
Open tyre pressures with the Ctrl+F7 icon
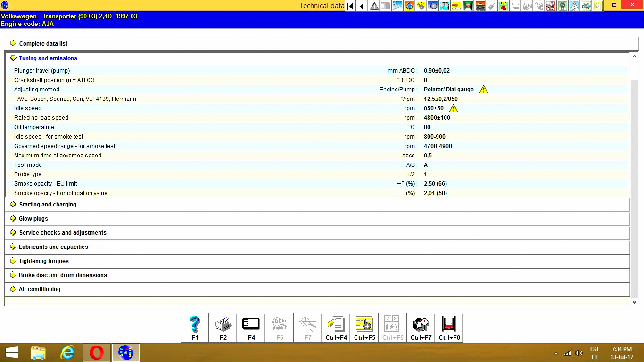pos(421,327)
